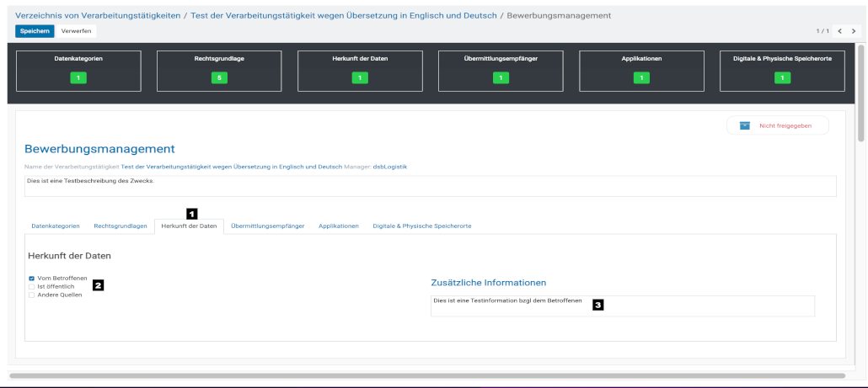
Task: Enable the Ist öffentlich checkbox
Action: tap(32, 286)
